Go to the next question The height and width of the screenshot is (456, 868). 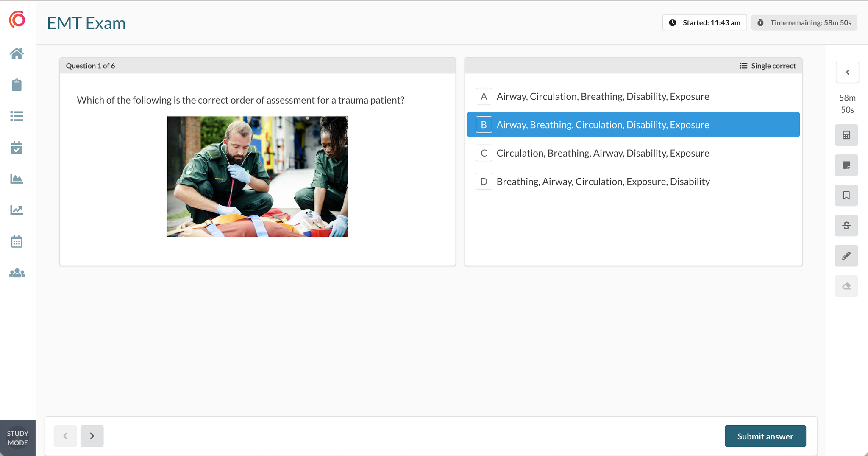click(x=92, y=436)
